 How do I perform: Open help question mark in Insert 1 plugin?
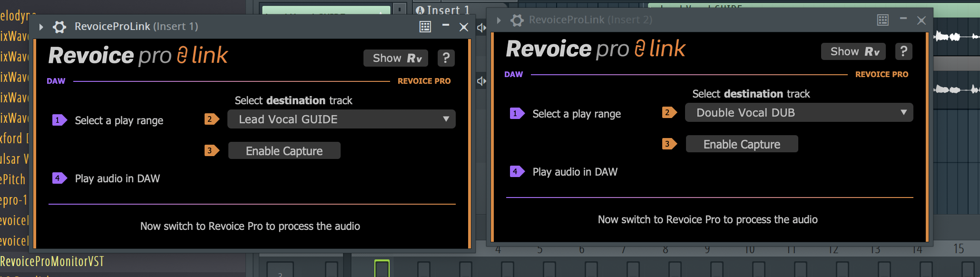pyautogui.click(x=446, y=58)
